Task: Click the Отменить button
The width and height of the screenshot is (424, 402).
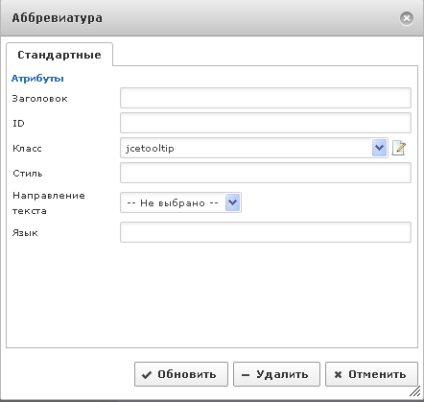Action: tap(371, 374)
